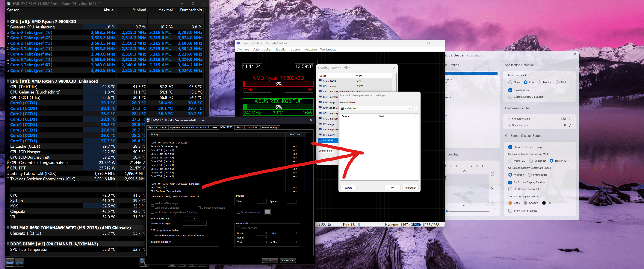Collapse the CPU Ryzen 7 9800X3D sensor group
This screenshot has height=269, width=644.
(8, 22)
